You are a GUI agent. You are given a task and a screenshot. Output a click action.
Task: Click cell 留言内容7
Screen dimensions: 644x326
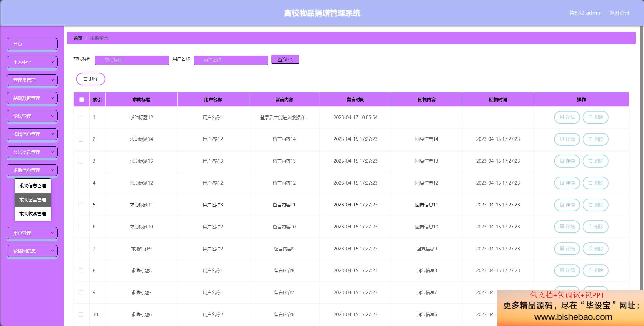coord(284,293)
